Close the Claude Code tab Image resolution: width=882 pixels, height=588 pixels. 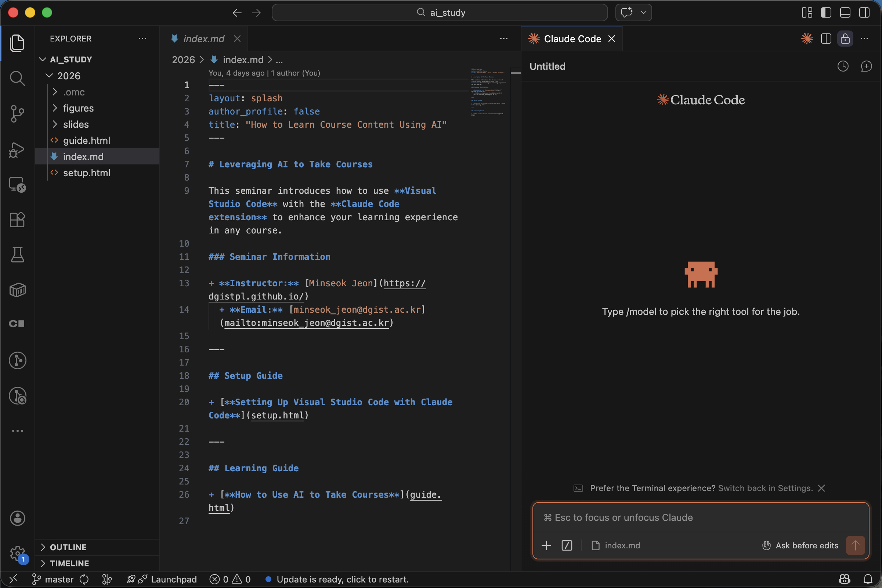tap(611, 39)
